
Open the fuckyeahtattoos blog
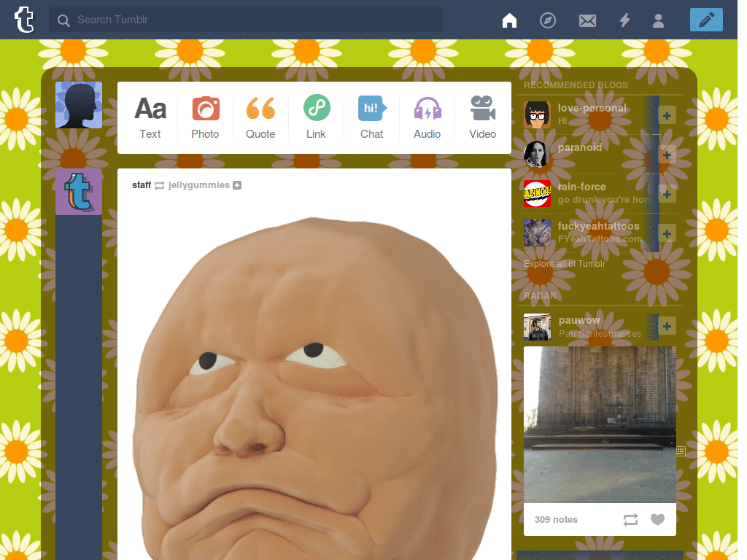point(599,226)
